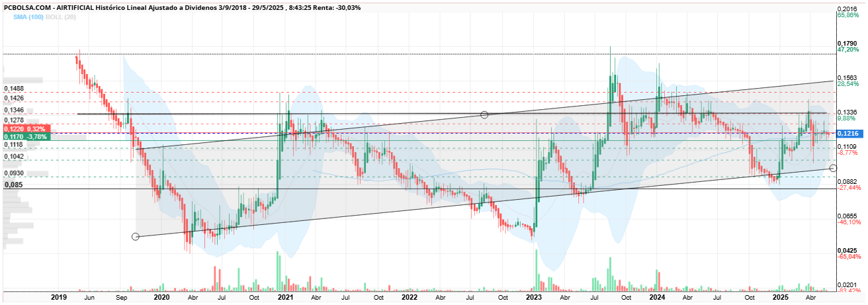Click the SMA (100) indicator label
This screenshot has width=868, height=305.
coord(28,16)
